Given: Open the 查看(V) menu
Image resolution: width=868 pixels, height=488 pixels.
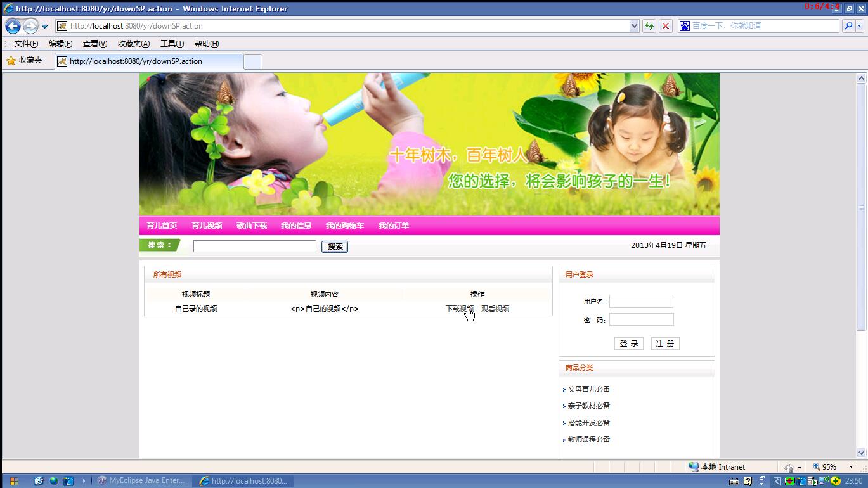Looking at the screenshot, I should click(x=95, y=44).
